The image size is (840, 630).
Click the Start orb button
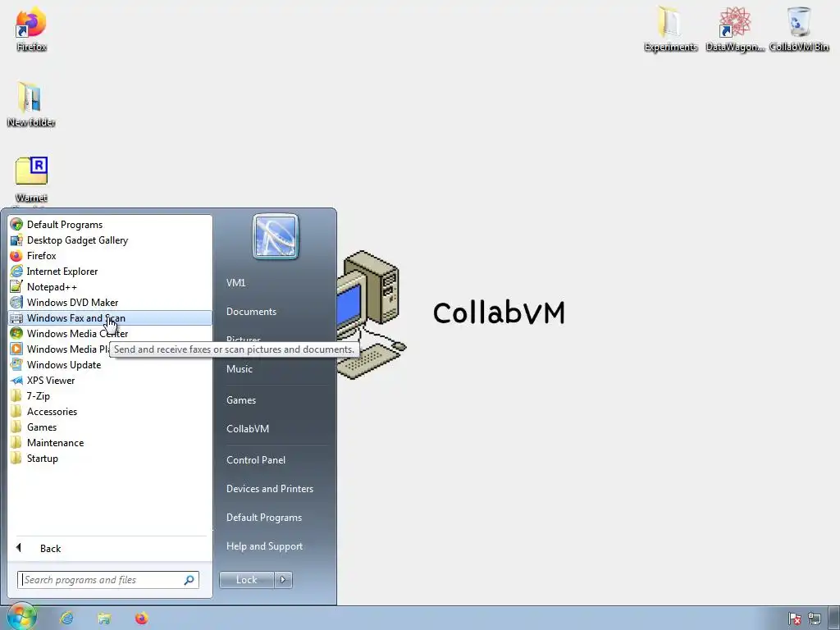(21, 617)
